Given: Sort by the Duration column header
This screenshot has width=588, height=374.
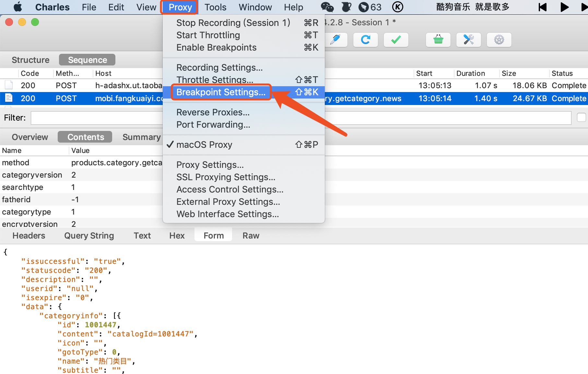Looking at the screenshot, I should click(476, 73).
